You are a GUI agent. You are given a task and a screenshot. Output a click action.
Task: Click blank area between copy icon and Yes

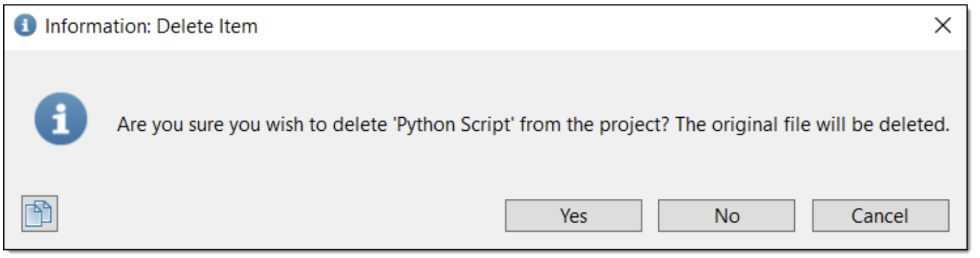(x=281, y=216)
